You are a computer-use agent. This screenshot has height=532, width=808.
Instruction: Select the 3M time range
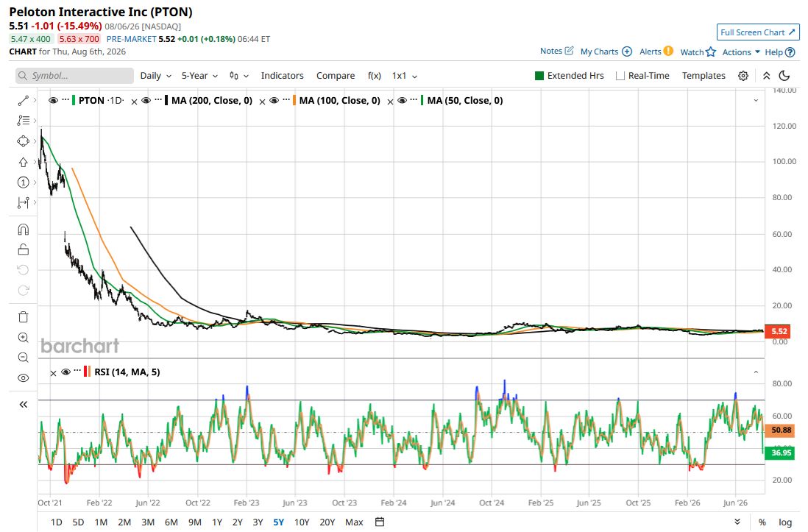[x=148, y=522]
